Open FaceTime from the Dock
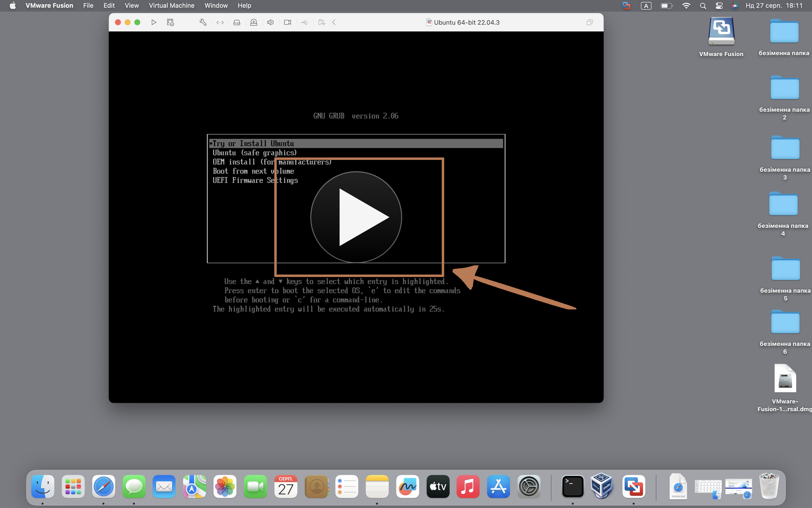 (255, 486)
